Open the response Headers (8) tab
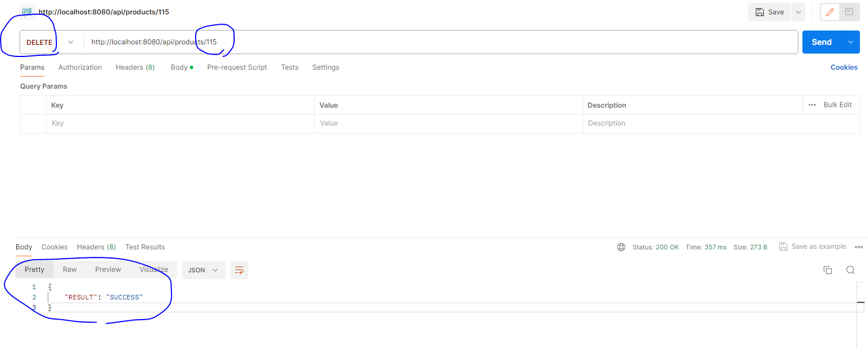 [x=97, y=247]
